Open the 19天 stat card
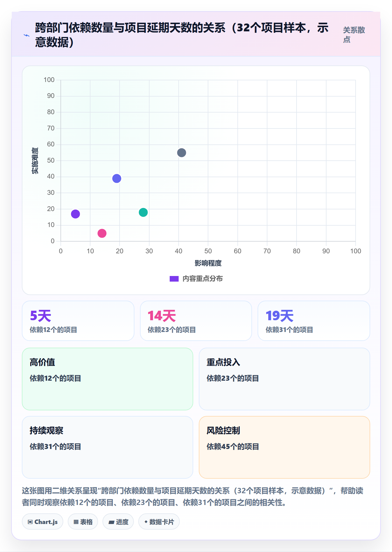Viewport: 392px width, 552px height. [x=314, y=321]
